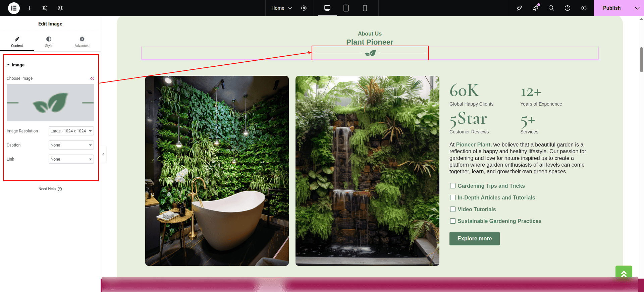Click the 60K counter text
The height and width of the screenshot is (292, 644).
click(464, 91)
